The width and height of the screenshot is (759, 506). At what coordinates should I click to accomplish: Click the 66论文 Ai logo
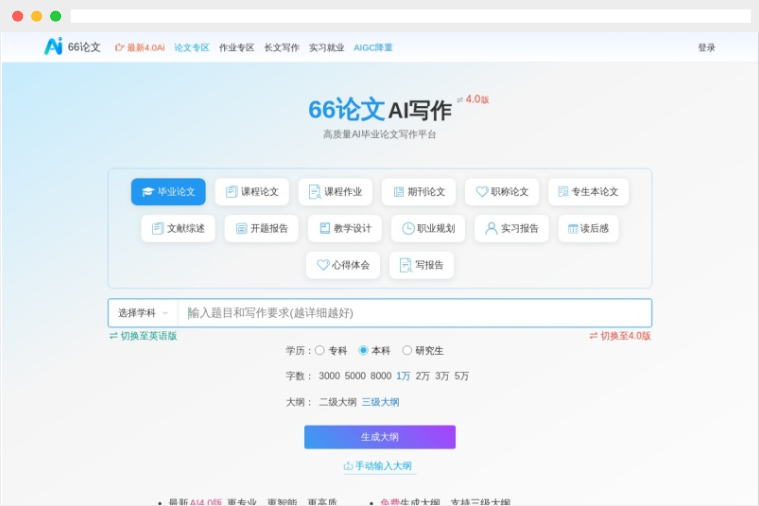(72, 46)
